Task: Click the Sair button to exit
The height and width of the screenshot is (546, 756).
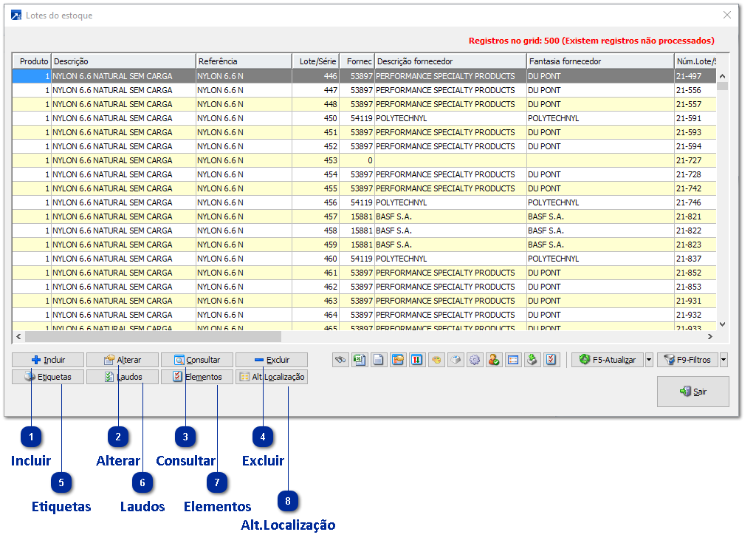Action: pyautogui.click(x=693, y=392)
